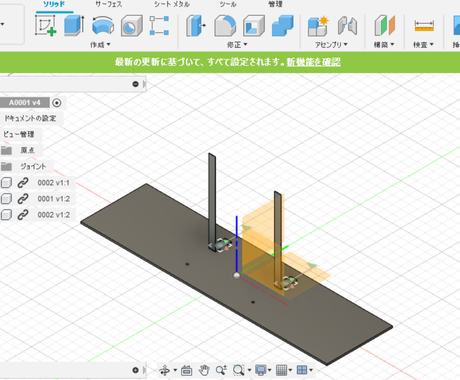460x380 pixels.
Task: Toggle visibility box of 0002 v1:1
Action: (6, 183)
